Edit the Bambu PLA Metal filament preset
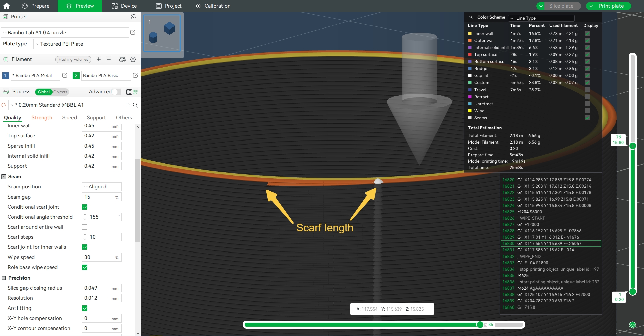644x336 pixels. [x=65, y=76]
